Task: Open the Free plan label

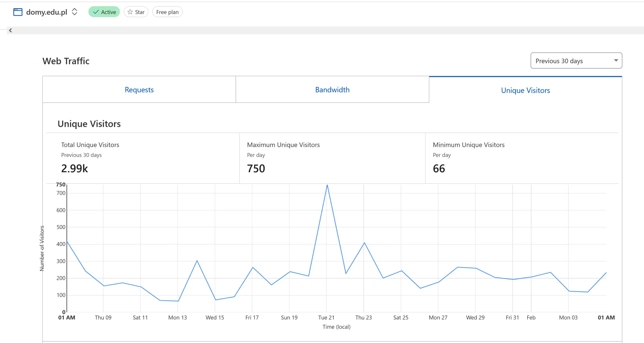Action: (x=167, y=12)
